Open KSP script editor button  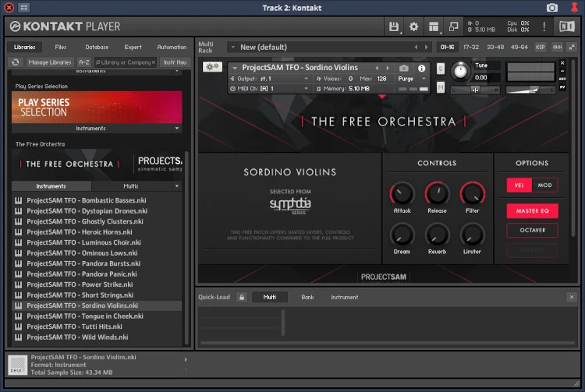click(540, 47)
